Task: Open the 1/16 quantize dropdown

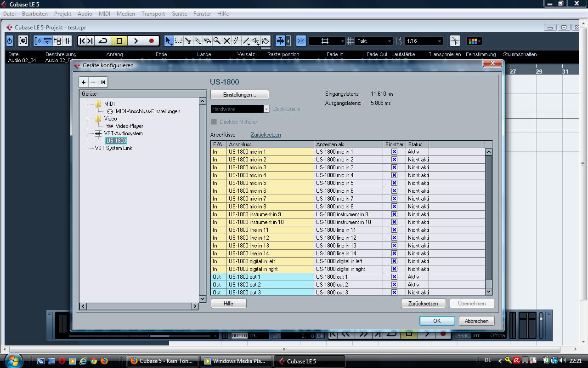Action: (x=424, y=41)
